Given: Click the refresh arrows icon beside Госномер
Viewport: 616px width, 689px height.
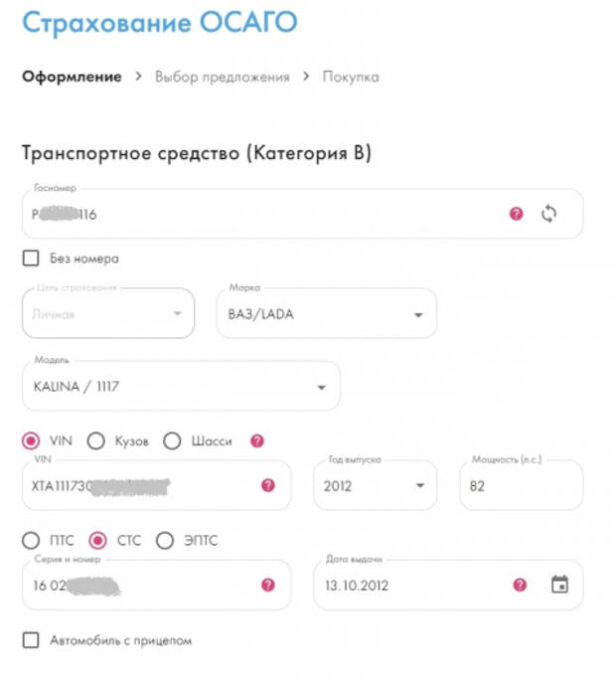Looking at the screenshot, I should [548, 214].
